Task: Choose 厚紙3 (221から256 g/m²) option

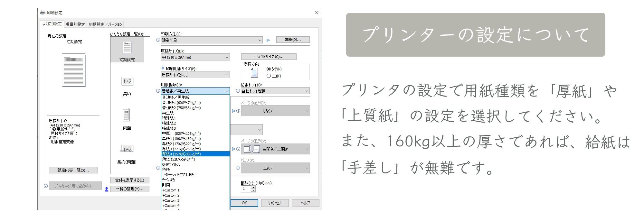Action: (195, 149)
